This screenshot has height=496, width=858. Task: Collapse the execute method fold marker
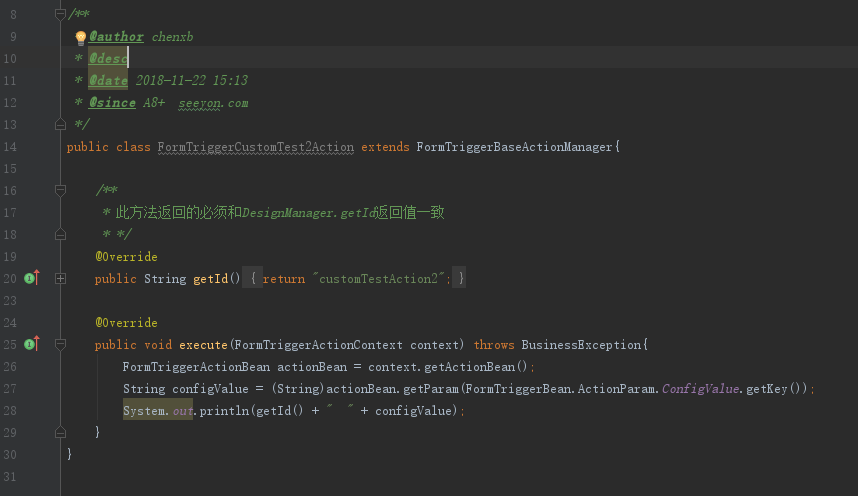tap(60, 344)
